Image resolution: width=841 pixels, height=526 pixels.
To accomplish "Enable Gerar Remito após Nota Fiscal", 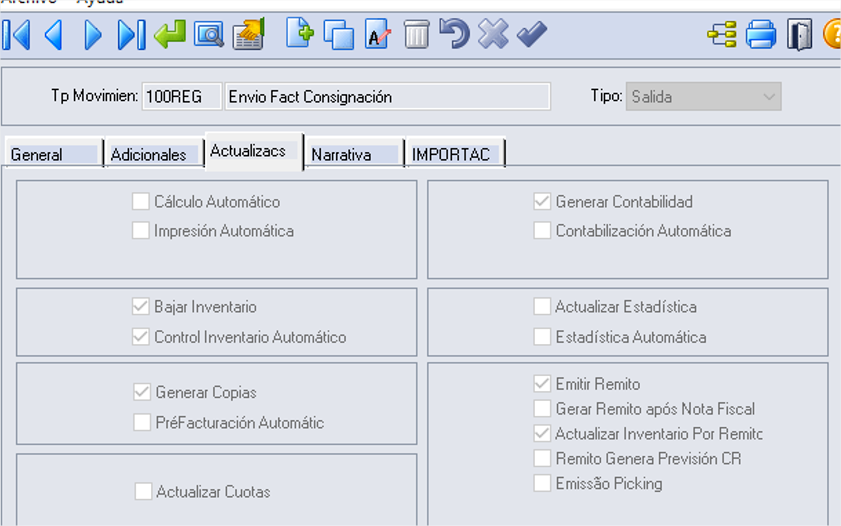I will point(542,409).
